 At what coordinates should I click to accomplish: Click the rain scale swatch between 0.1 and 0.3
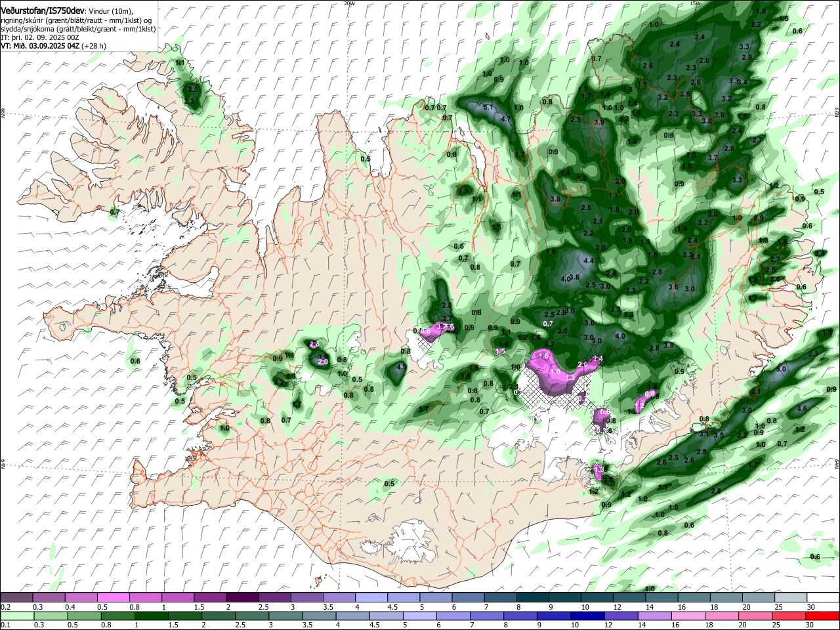pyautogui.click(x=18, y=616)
